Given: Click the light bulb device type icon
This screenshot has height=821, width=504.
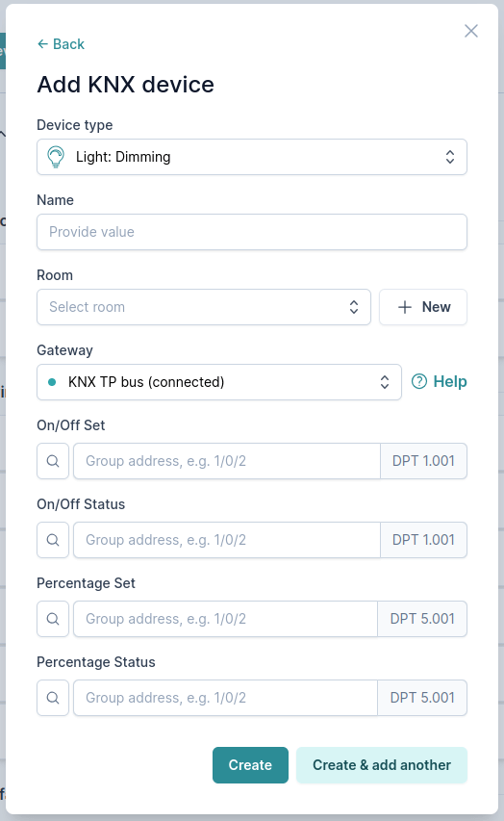Looking at the screenshot, I should click(56, 157).
